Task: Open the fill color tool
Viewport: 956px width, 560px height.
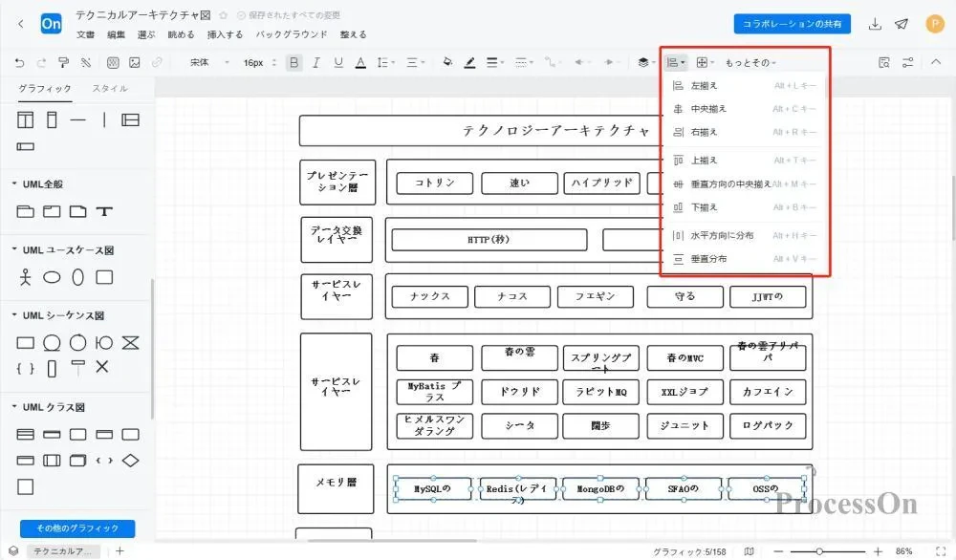Action: [446, 62]
